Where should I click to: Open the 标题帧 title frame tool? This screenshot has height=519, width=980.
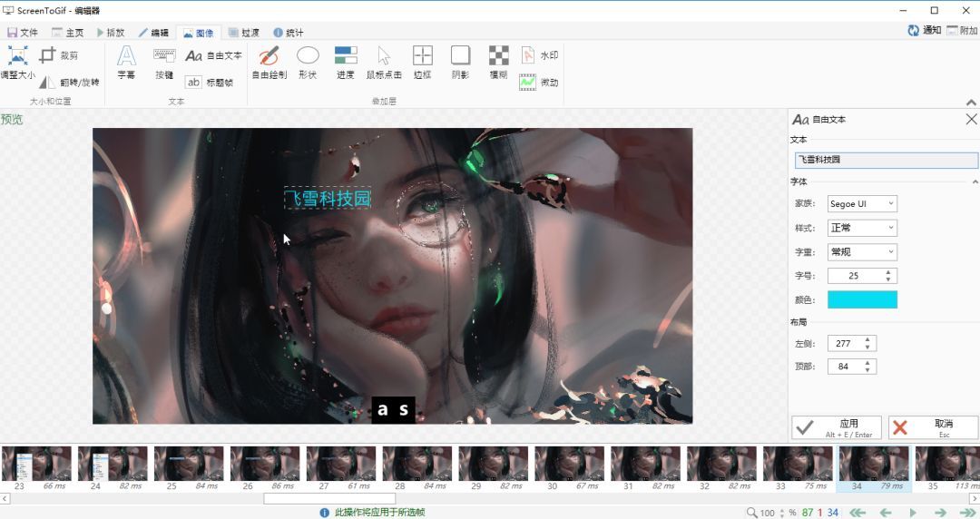(x=210, y=82)
